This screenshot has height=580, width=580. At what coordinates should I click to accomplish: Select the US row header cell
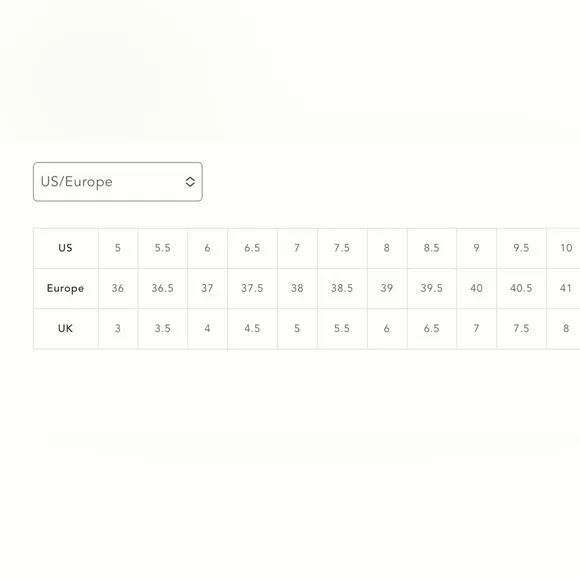tap(66, 248)
